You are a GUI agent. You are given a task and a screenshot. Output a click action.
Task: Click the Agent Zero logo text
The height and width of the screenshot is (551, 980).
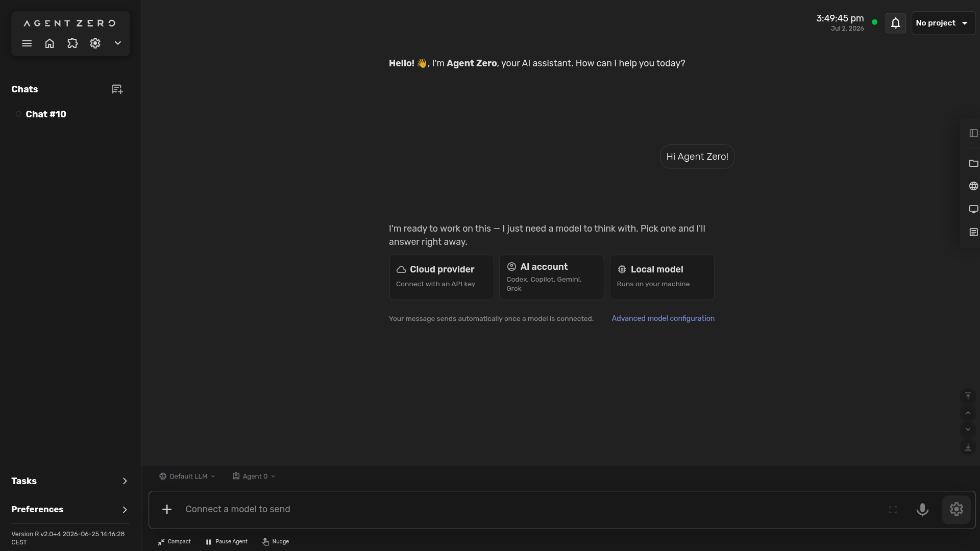click(70, 23)
